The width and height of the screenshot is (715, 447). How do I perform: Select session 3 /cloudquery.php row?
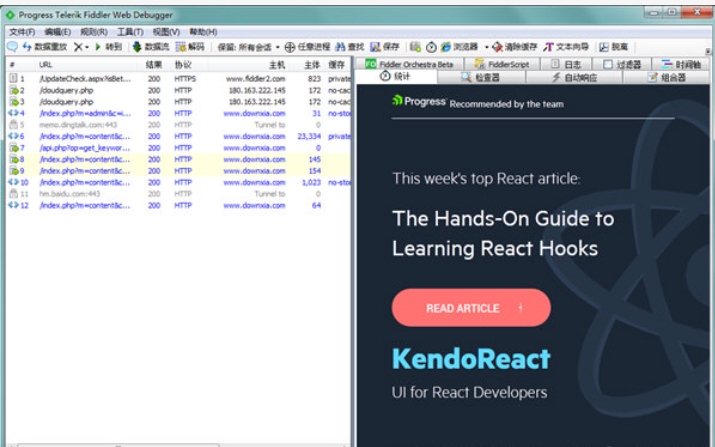(x=179, y=102)
